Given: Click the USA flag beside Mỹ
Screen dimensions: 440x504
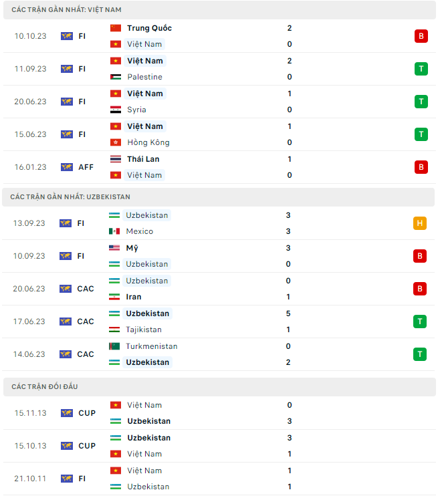Looking at the screenshot, I should [114, 248].
